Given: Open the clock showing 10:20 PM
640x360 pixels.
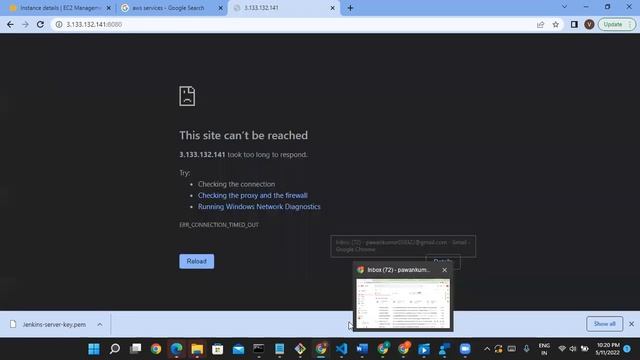Looking at the screenshot, I should 608,349.
